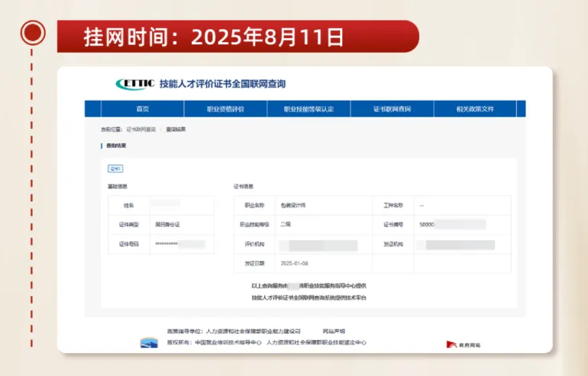This screenshot has width=588, height=376.
Task: Click the 网站声明 footer link
Action: (x=334, y=332)
